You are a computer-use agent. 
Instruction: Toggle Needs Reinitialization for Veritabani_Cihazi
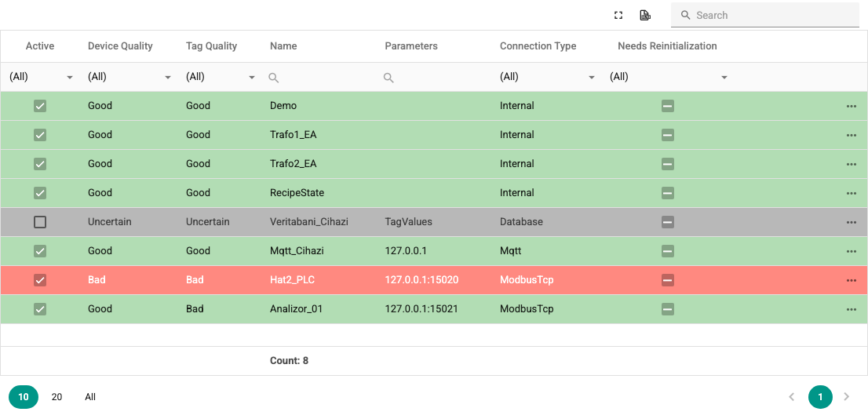pos(668,222)
